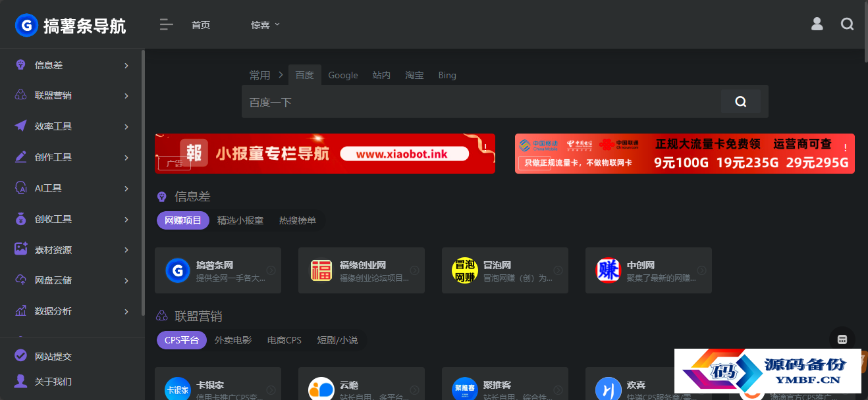
Task: Open the 常用 search category selector
Action: click(x=265, y=75)
